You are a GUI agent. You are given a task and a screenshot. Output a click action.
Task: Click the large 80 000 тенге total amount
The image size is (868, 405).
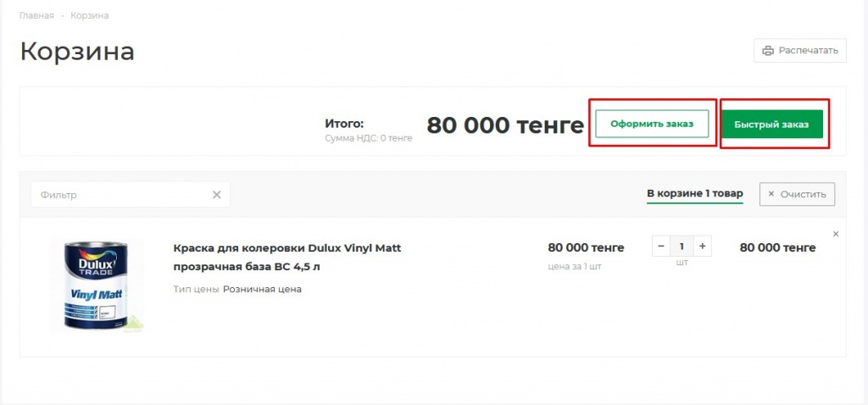(505, 125)
